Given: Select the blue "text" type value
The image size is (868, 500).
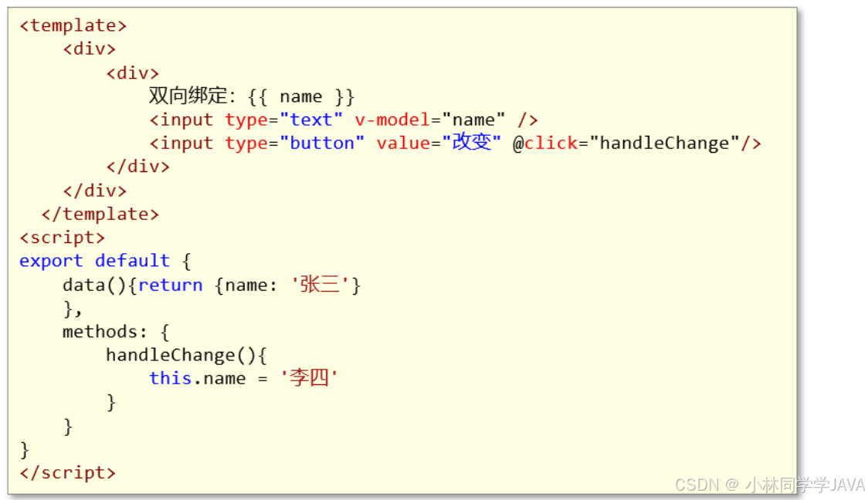Looking at the screenshot, I should tap(311, 120).
